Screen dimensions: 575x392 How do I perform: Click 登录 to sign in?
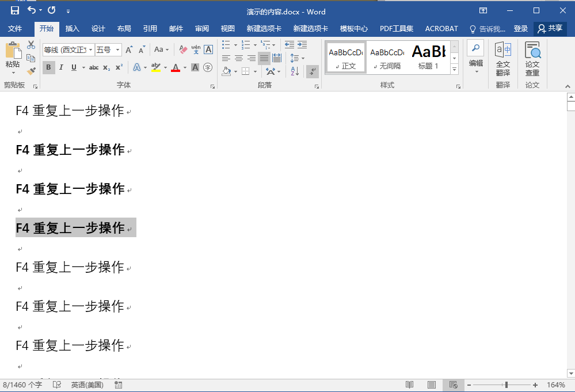point(520,28)
